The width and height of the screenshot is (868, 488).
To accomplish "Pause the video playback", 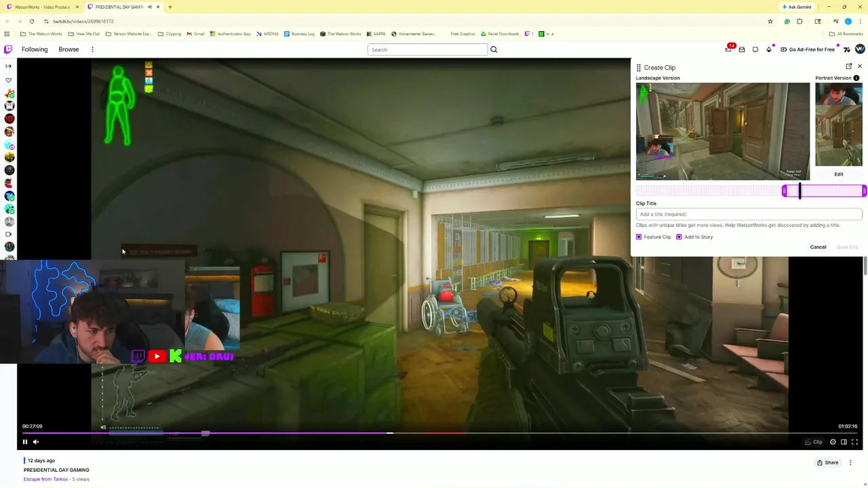I will pyautogui.click(x=25, y=442).
